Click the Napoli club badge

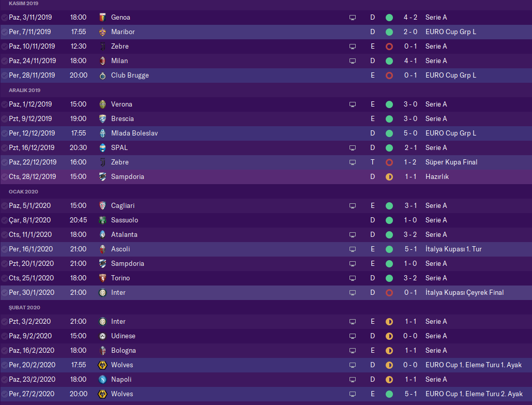click(102, 379)
